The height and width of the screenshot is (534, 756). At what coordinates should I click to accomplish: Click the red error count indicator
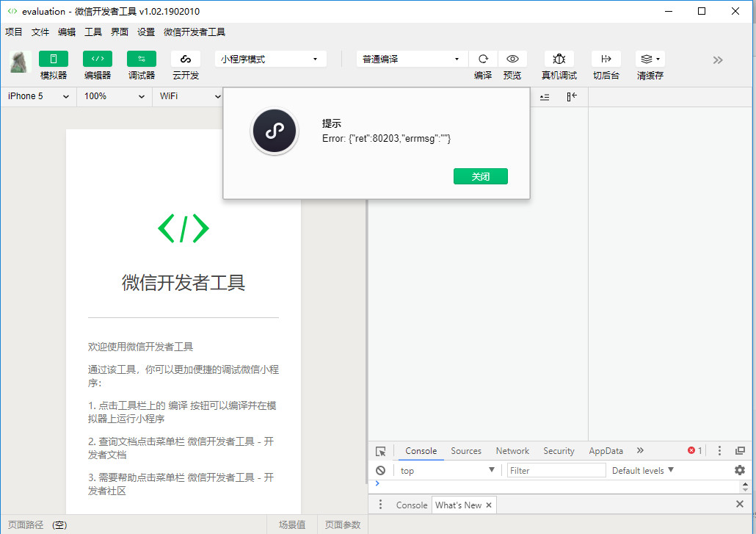695,450
